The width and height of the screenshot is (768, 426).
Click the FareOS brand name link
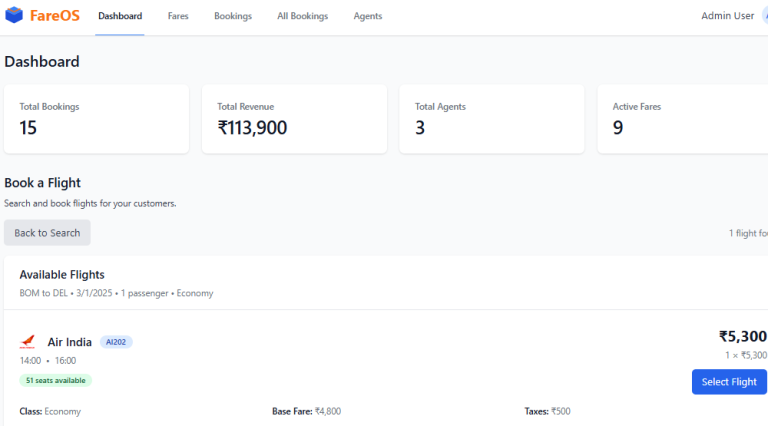[55, 16]
